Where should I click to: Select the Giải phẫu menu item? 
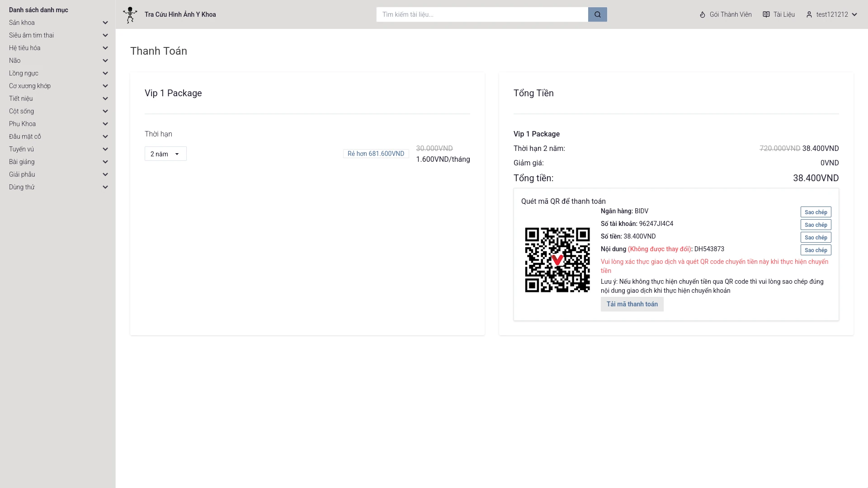point(22,174)
